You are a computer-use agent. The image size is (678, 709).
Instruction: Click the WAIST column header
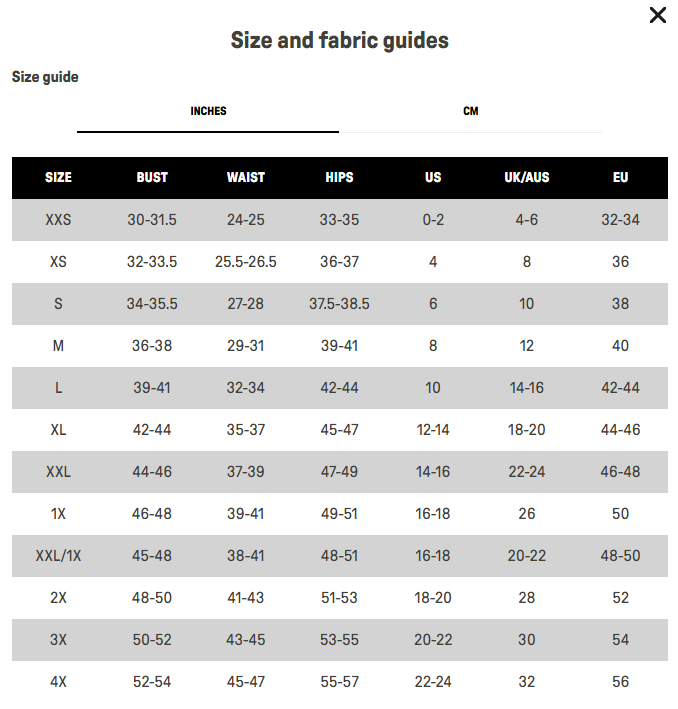[245, 178]
